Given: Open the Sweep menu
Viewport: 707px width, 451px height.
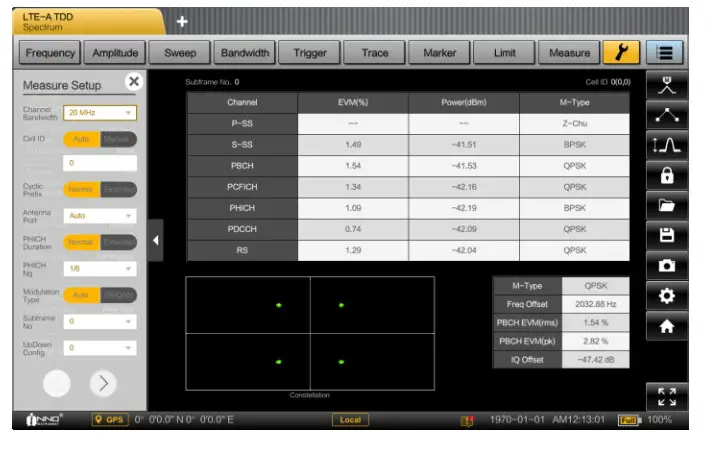Looking at the screenshot, I should point(180,53).
